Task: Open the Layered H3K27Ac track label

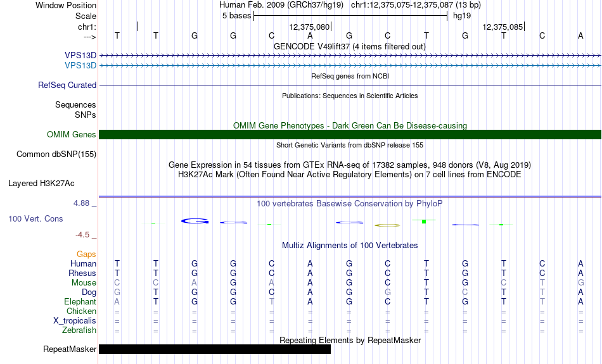Action: (41, 184)
